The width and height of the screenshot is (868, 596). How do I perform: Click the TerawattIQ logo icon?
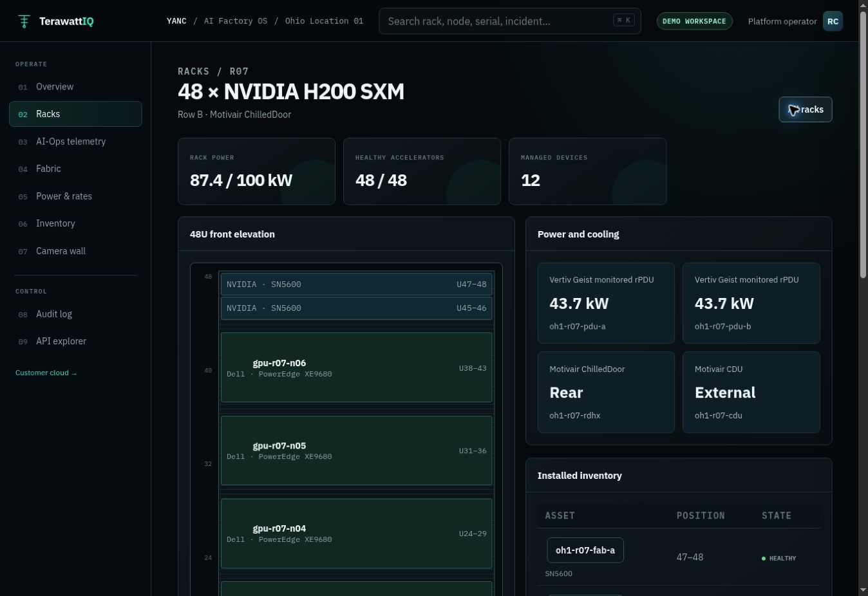(24, 21)
